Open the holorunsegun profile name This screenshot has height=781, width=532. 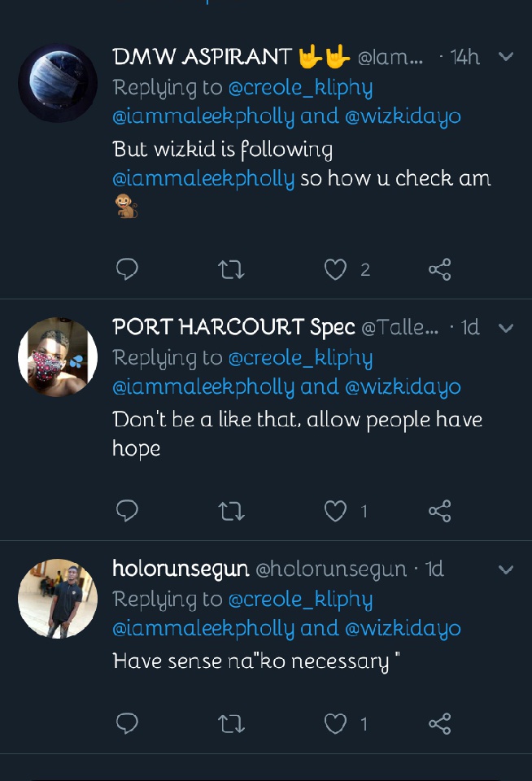coord(181,569)
